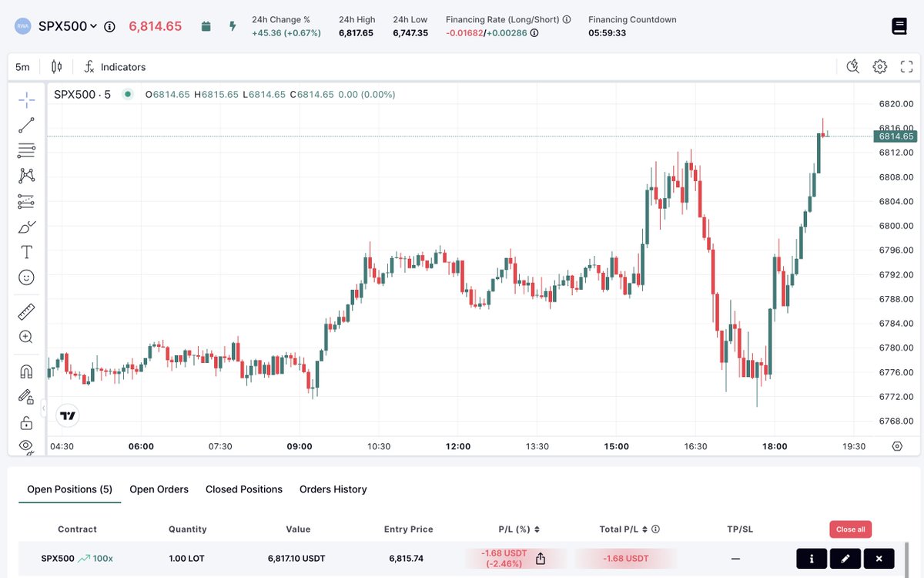
Task: View SPX500 position details info button
Action: pos(812,559)
